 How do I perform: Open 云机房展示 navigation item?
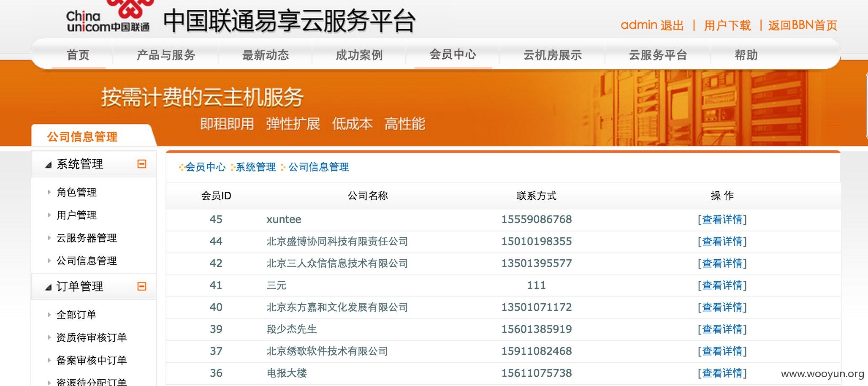553,55
